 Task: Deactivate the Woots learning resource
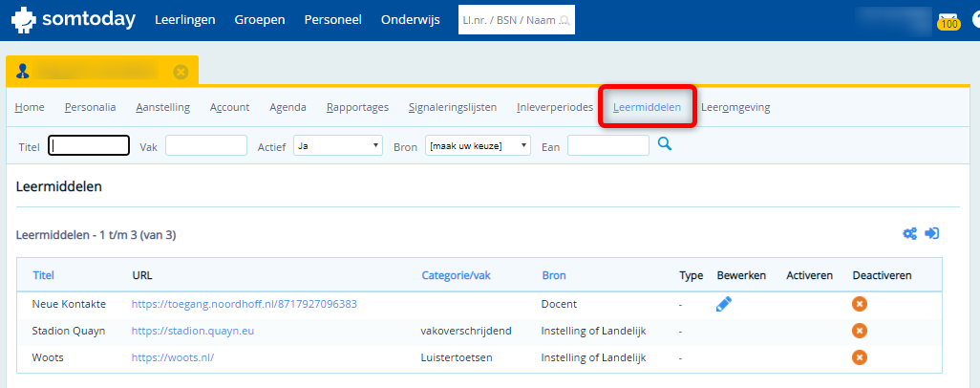[x=860, y=357]
